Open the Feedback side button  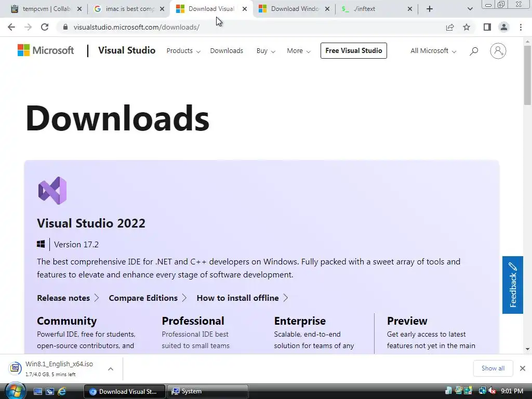(513, 285)
